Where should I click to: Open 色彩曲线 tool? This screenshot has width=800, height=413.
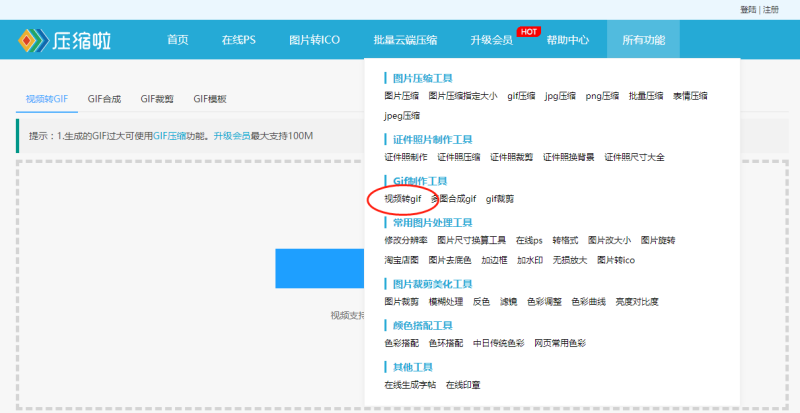click(x=589, y=302)
